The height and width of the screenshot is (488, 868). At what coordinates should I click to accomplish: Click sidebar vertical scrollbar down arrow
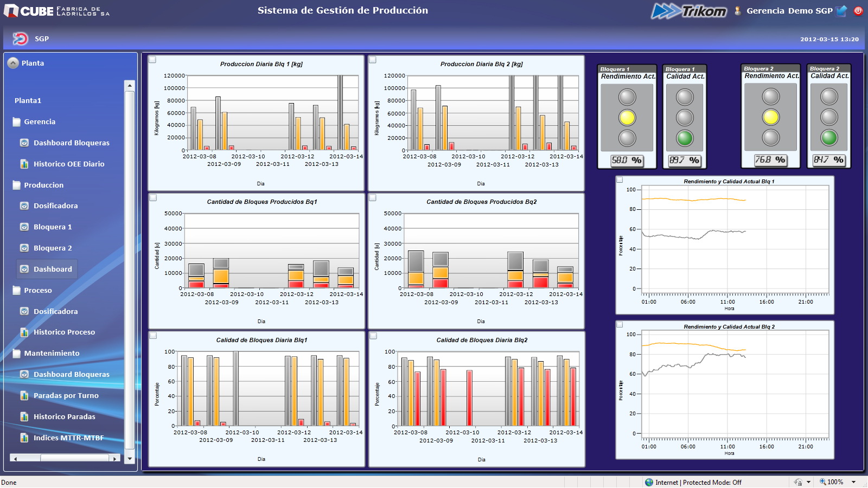(x=129, y=459)
